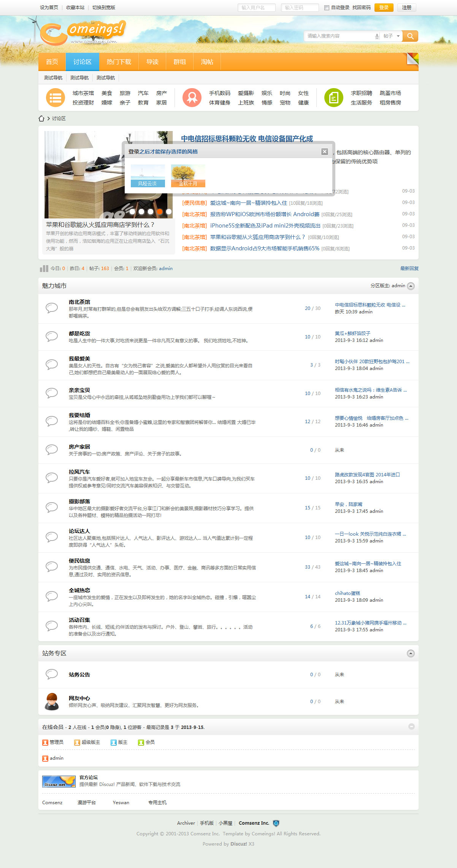Focus the username input field

257,8
